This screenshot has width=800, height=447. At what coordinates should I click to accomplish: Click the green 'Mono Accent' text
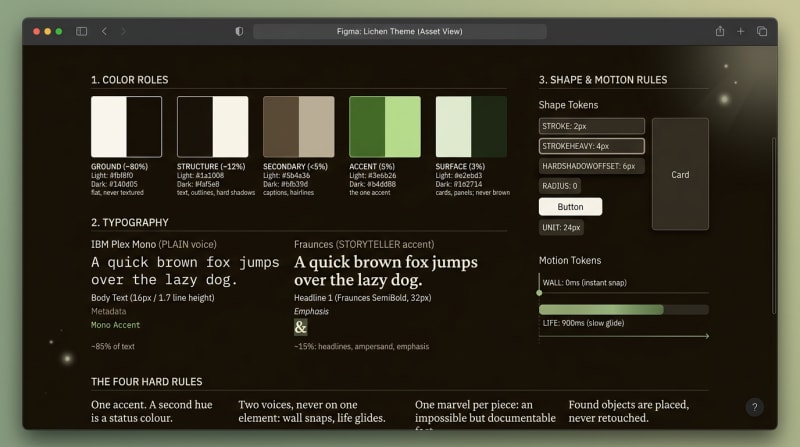pyautogui.click(x=115, y=325)
